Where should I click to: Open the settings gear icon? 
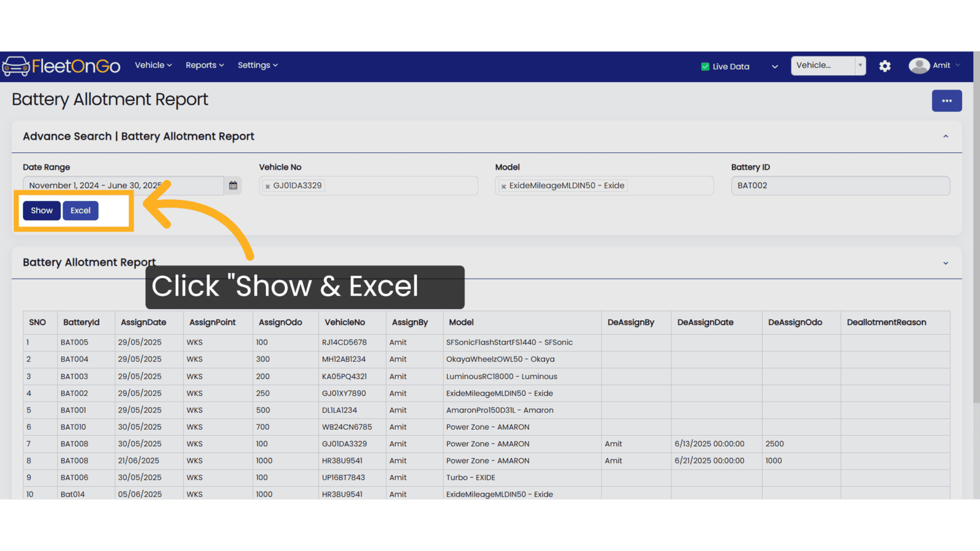[x=884, y=66]
